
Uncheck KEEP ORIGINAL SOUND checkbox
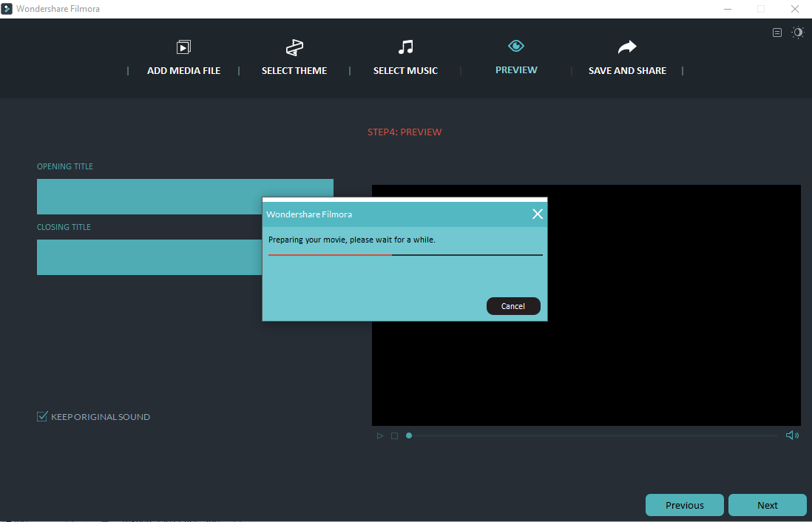[42, 416]
